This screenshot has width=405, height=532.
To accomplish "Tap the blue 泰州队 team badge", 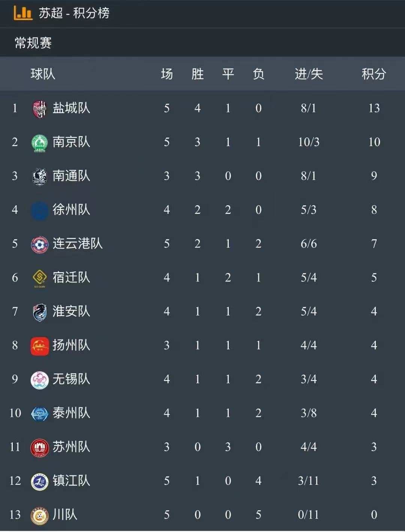I will point(39,414).
